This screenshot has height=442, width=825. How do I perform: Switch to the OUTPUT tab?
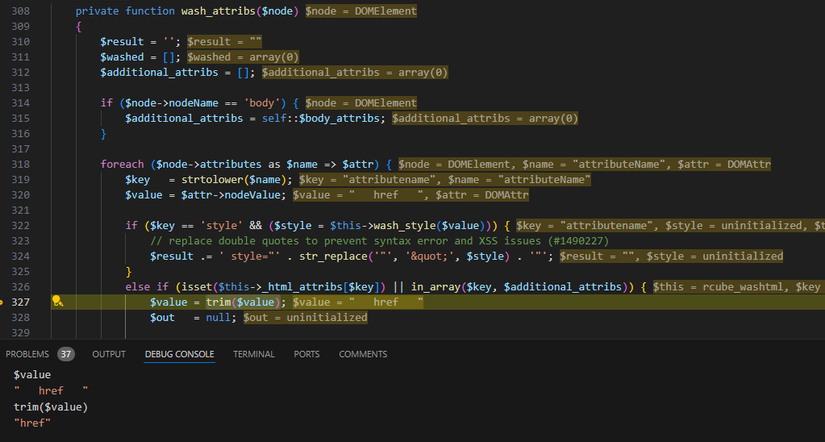point(109,354)
